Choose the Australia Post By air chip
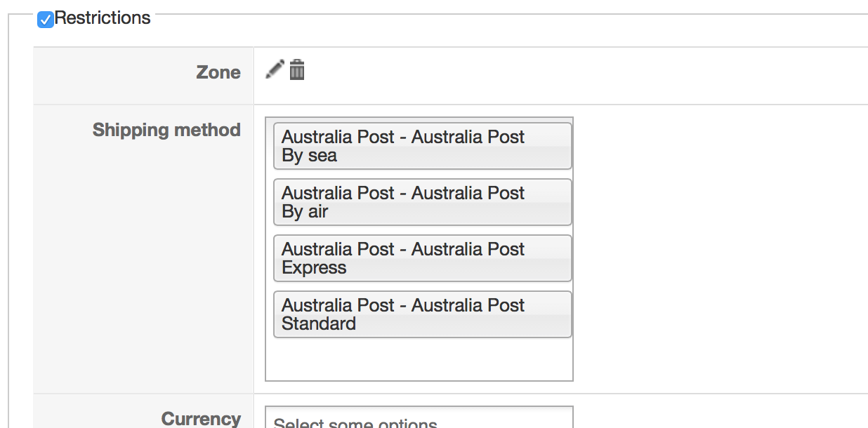Screen dimensions: 868x428 pos(422,202)
